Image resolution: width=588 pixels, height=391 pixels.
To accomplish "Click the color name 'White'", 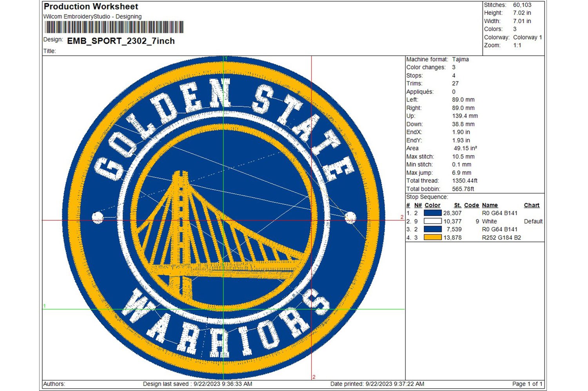I will pos(490,221).
